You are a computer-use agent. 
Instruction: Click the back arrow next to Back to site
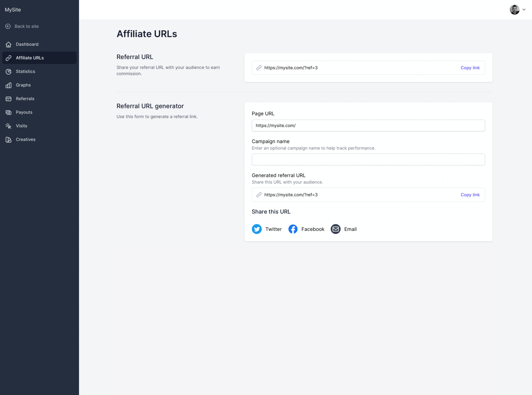(x=8, y=26)
